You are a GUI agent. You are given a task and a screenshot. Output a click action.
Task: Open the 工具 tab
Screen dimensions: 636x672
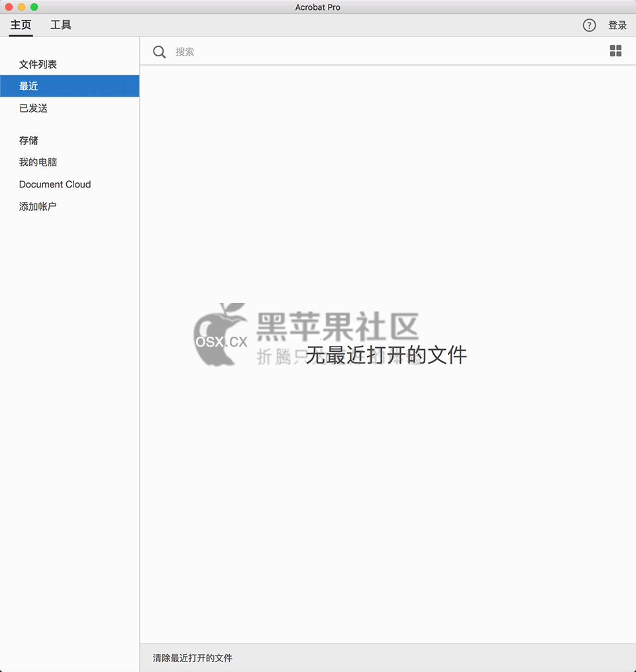pos(60,25)
